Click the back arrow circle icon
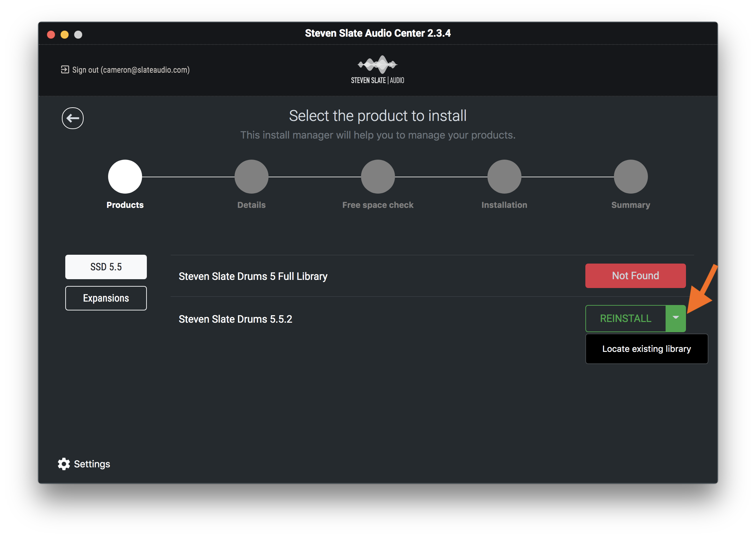The height and width of the screenshot is (538, 756). pos(73,118)
